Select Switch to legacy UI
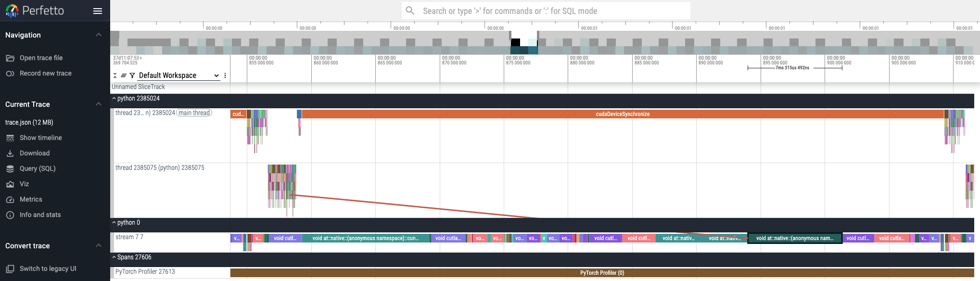 [x=48, y=269]
